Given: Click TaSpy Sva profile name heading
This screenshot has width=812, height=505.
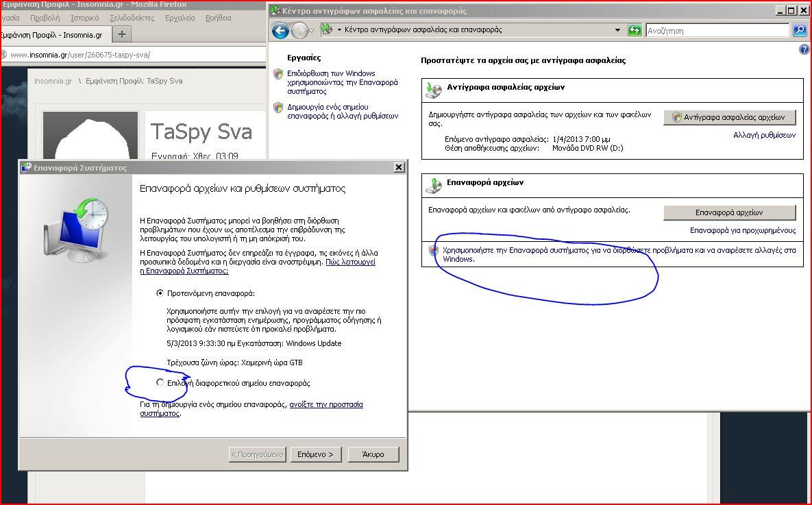Looking at the screenshot, I should point(201,132).
